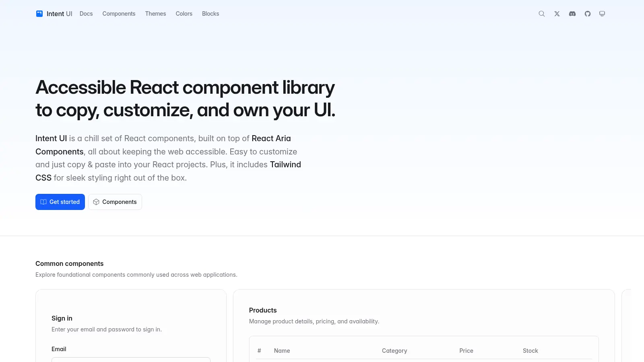
Task: Click the Price column header
Action: click(466, 351)
